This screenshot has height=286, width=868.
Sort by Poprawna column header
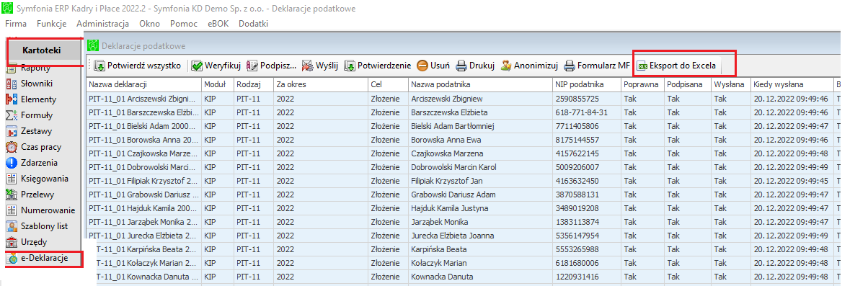tap(642, 85)
